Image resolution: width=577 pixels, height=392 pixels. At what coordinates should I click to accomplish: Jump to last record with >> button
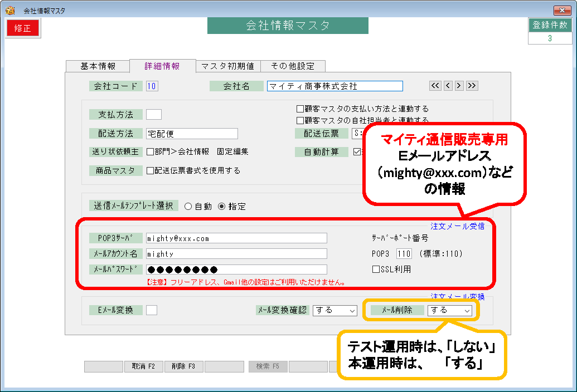(x=472, y=86)
